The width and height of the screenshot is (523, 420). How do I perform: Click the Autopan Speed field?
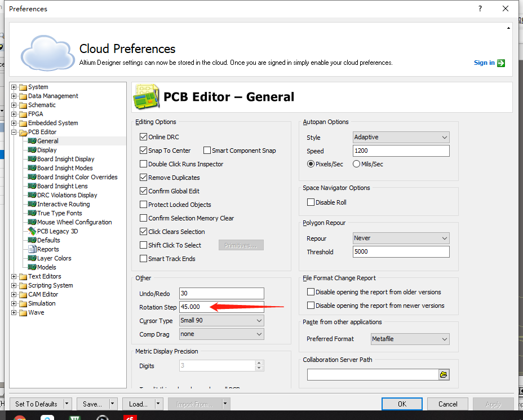401,151
